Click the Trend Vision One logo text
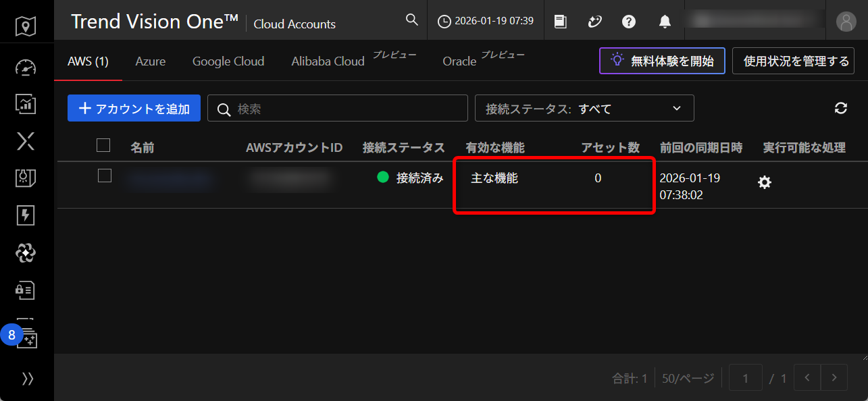 (x=154, y=22)
